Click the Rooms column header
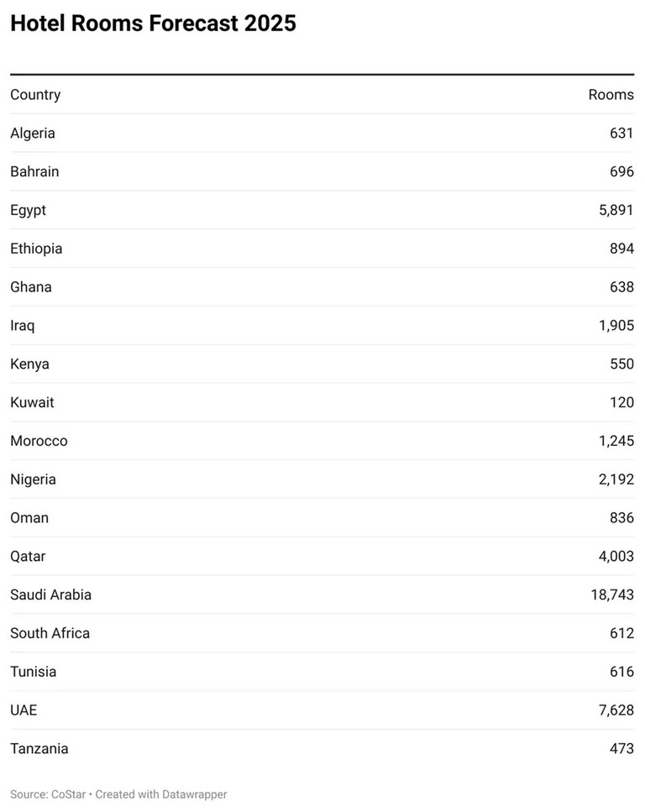 point(611,95)
